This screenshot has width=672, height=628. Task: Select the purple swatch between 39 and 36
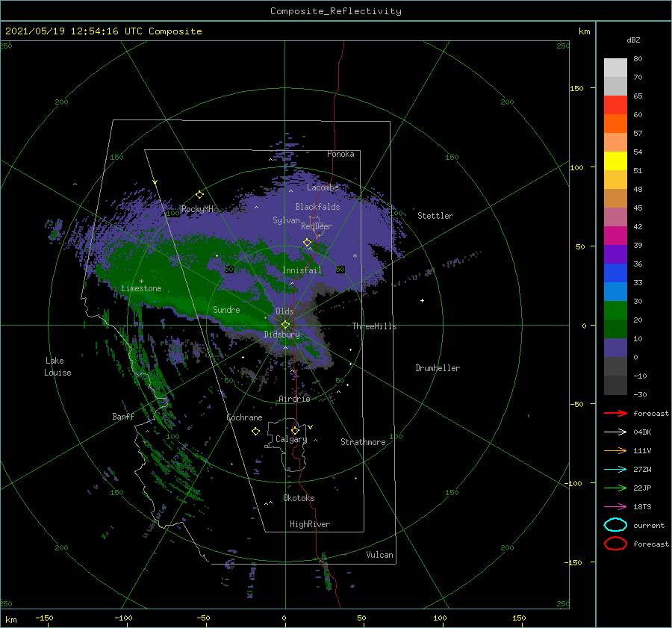pyautogui.click(x=615, y=254)
